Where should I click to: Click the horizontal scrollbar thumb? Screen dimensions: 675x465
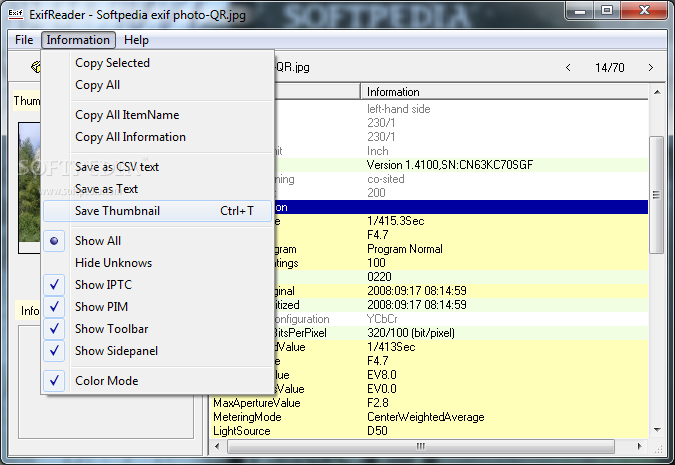(x=421, y=446)
